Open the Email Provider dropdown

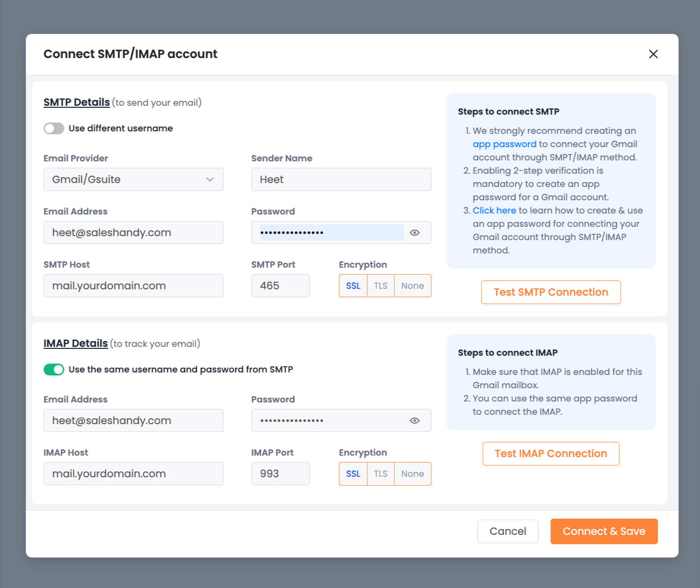(x=133, y=180)
